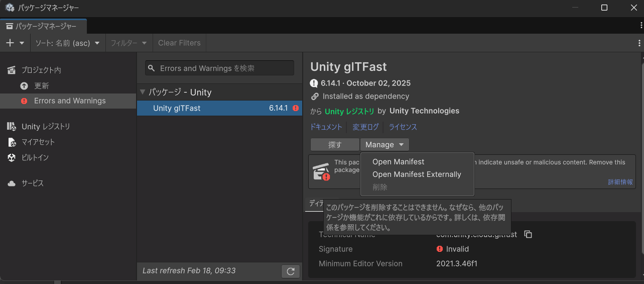Select Errors and Warnings in the sidebar
The width and height of the screenshot is (644, 284).
(68, 101)
